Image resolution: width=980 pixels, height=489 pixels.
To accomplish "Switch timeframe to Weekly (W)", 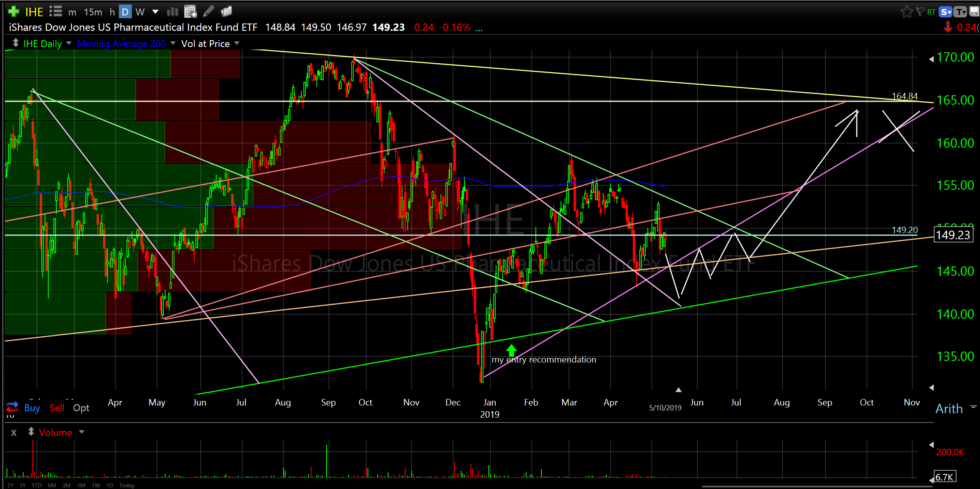I will (140, 12).
